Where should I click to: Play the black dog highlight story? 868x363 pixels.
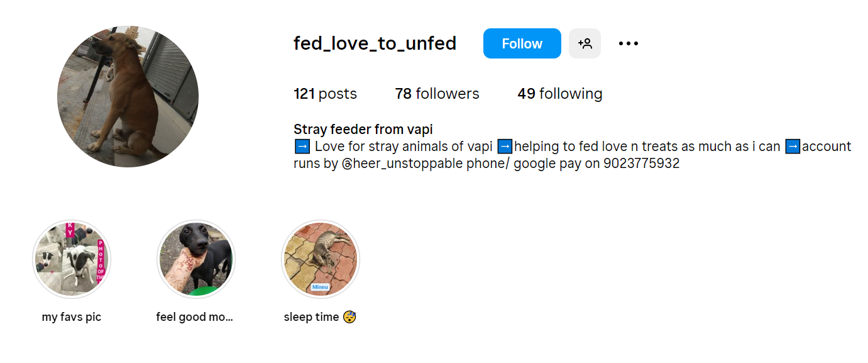tap(195, 259)
